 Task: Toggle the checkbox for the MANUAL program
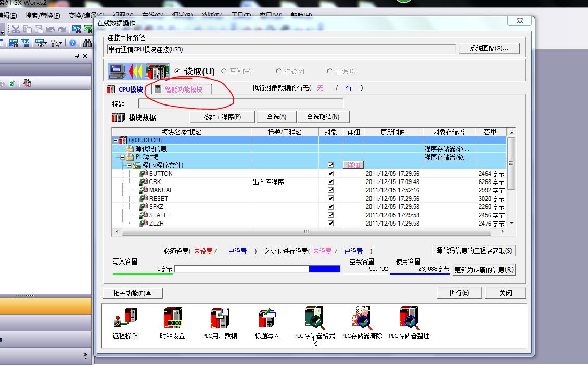coord(330,190)
